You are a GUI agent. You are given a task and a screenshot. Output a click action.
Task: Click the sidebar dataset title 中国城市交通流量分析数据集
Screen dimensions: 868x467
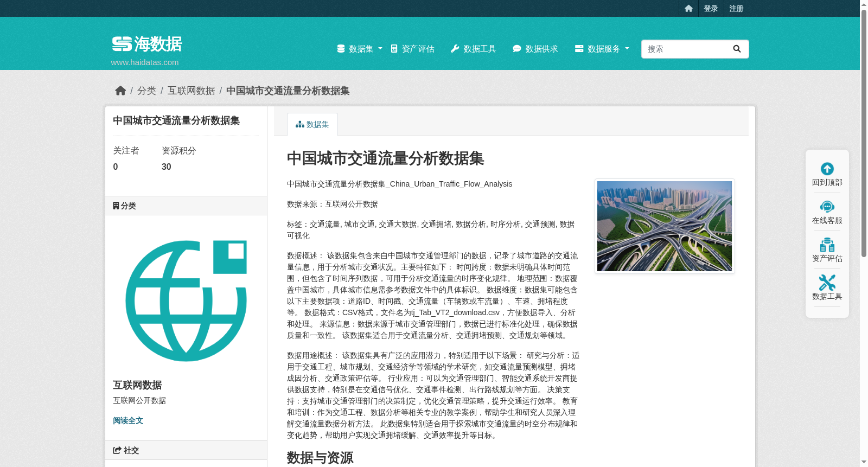176,120
